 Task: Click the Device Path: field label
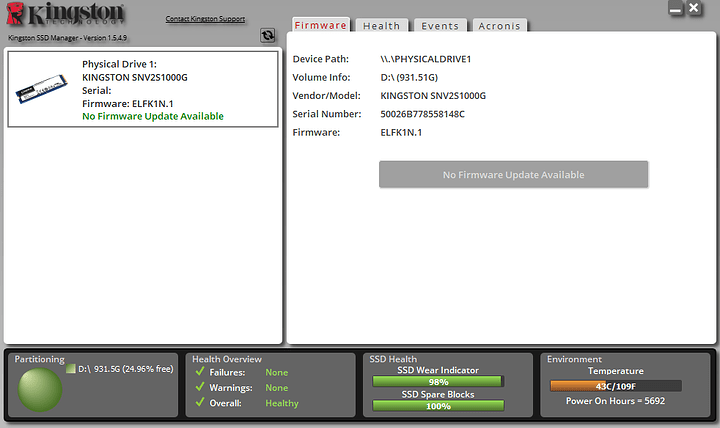click(321, 59)
